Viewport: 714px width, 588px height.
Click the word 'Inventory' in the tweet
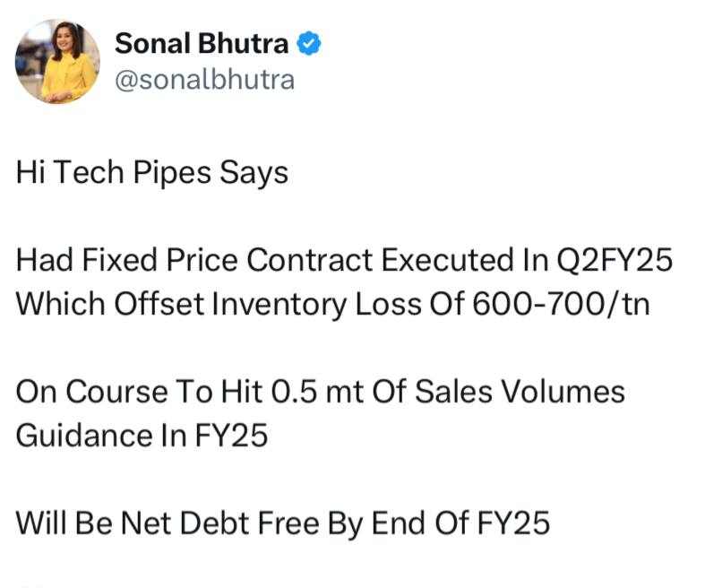click(x=280, y=304)
